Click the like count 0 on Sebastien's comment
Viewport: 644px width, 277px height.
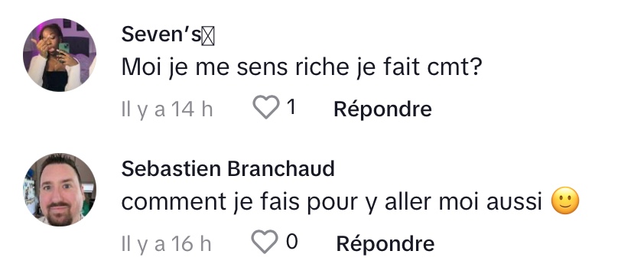pos(291,242)
